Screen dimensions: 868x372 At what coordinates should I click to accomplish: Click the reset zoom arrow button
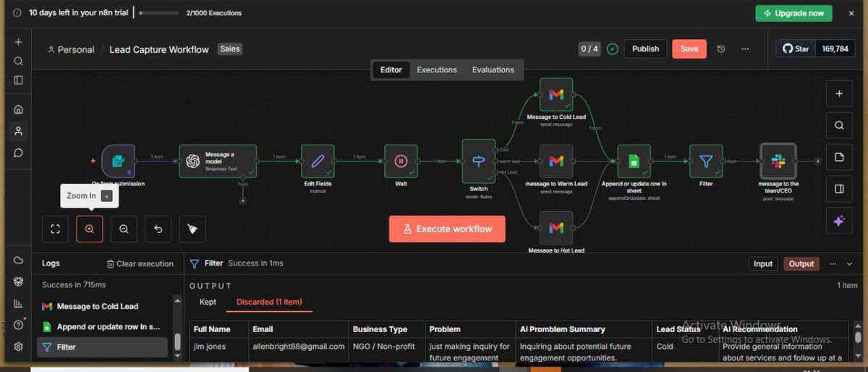(158, 229)
